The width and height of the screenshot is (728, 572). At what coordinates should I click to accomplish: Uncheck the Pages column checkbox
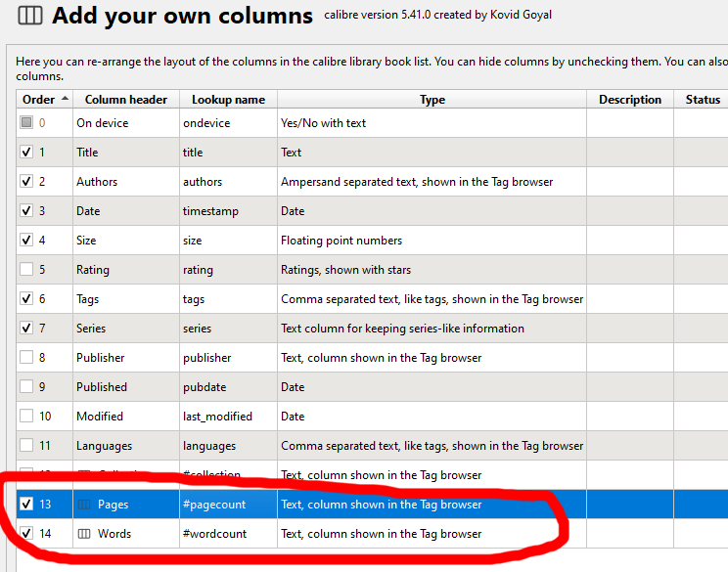(26, 504)
